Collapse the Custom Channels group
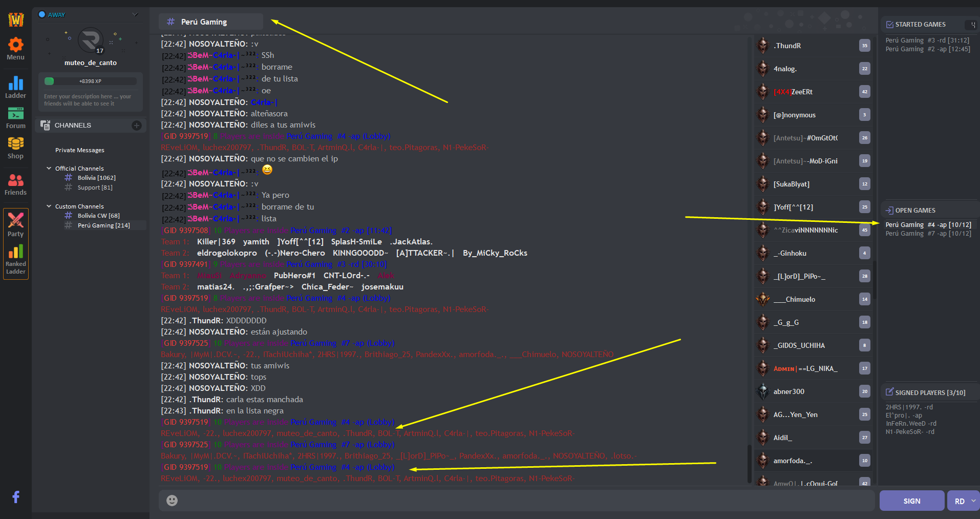Screen dimensions: 980x519 49,206
